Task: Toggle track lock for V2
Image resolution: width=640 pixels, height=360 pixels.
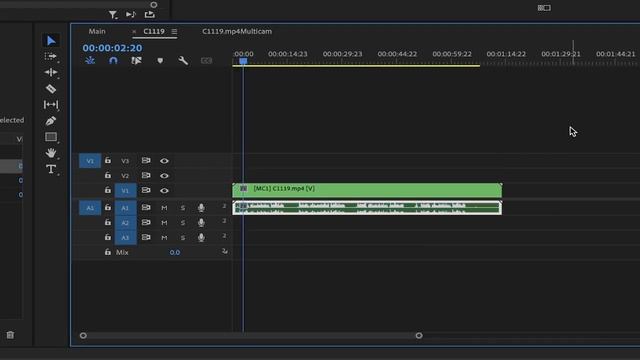Action: 108,175
